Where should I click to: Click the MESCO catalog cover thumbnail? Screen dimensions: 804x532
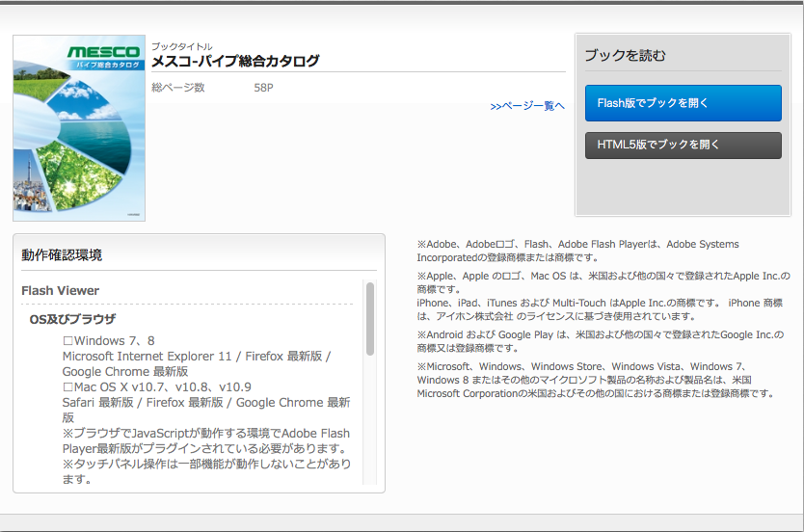[79, 128]
